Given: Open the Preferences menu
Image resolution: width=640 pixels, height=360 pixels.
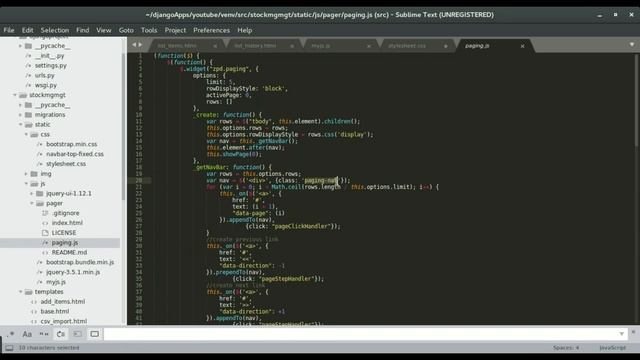Looking at the screenshot, I should click(x=211, y=30).
